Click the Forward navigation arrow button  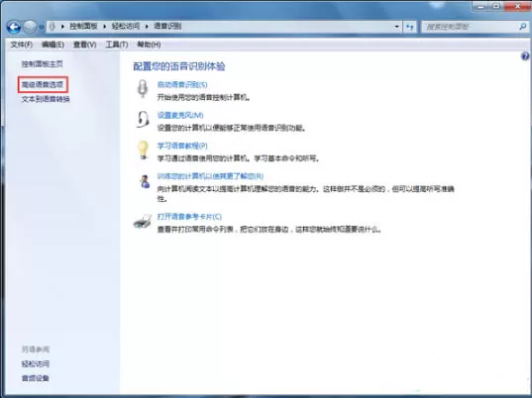coord(30,27)
